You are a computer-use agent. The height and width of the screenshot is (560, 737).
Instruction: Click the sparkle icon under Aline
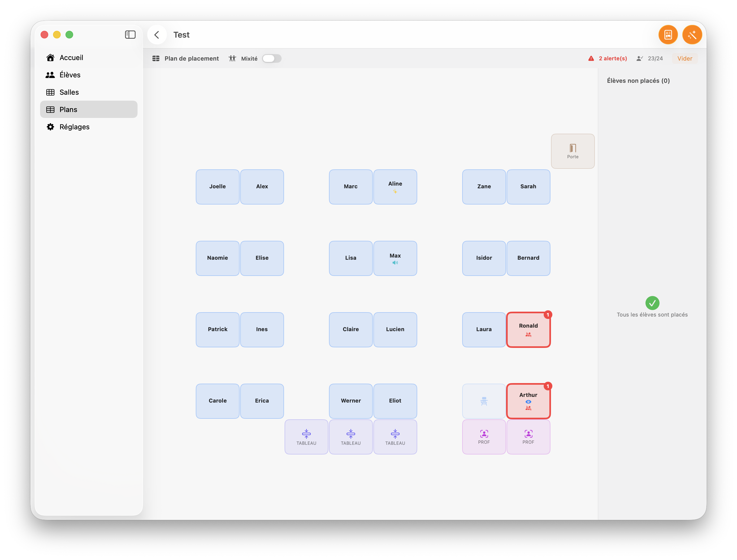pos(395,192)
